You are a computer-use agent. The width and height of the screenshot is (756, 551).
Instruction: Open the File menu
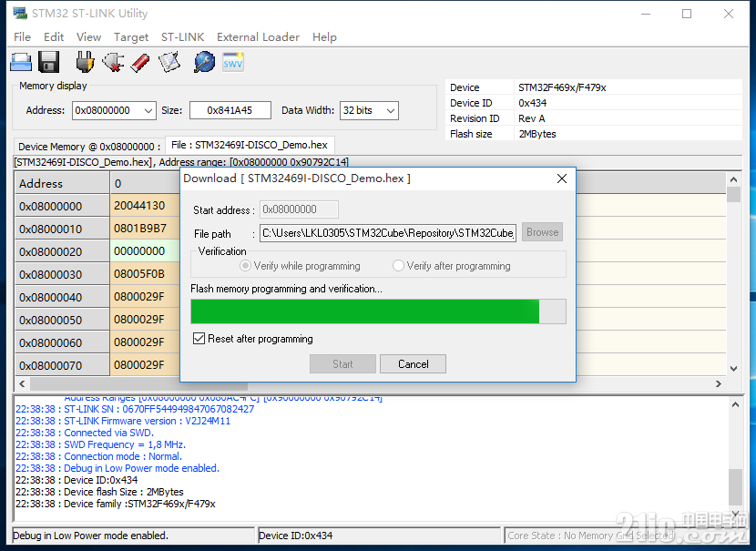tap(22, 37)
